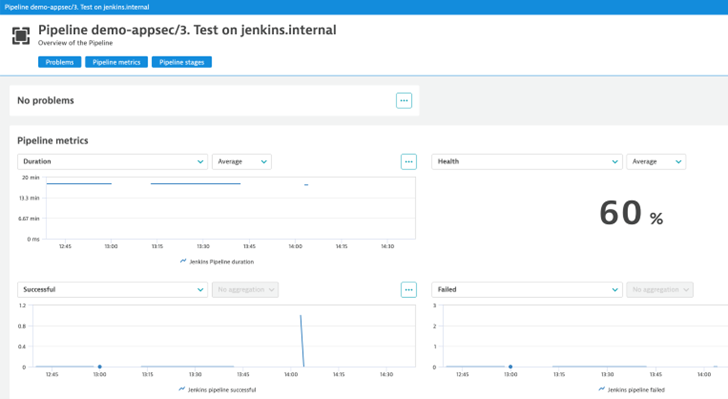Jump to the Pipeline metrics section
This screenshot has width=728, height=399.
116,62
